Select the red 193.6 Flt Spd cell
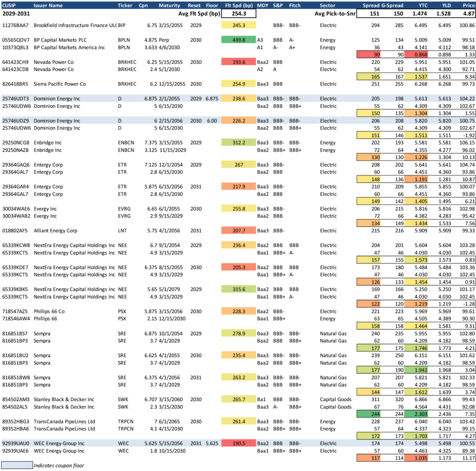The height and width of the screenshot is (471, 476). click(238, 62)
